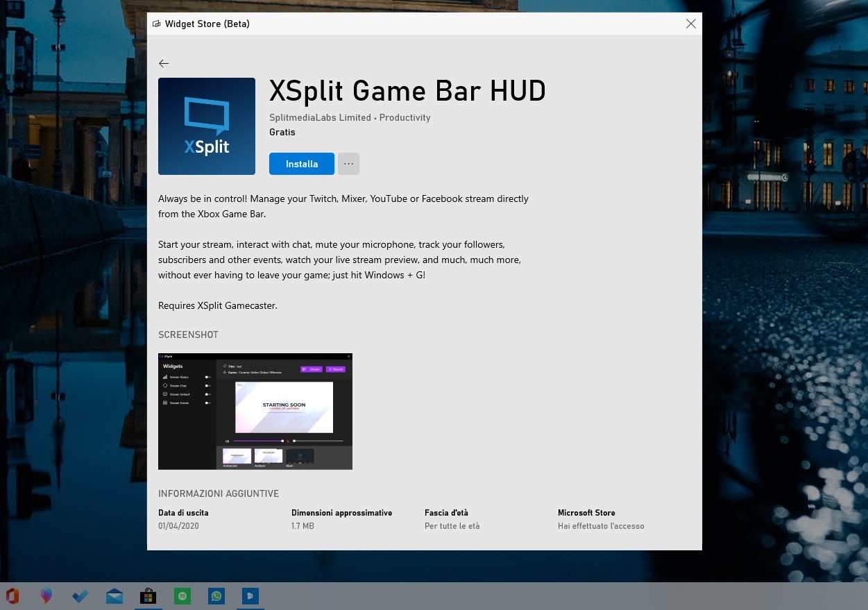Click the XSplit Game Bar HUD title

pyautogui.click(x=407, y=91)
